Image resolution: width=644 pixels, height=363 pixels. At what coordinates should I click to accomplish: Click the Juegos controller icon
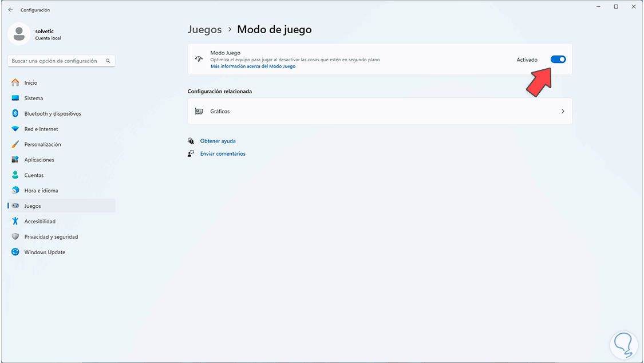pos(15,206)
